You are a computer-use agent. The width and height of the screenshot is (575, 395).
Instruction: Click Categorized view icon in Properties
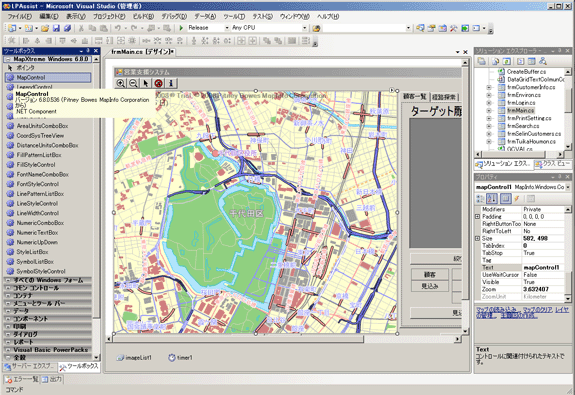(x=480, y=198)
